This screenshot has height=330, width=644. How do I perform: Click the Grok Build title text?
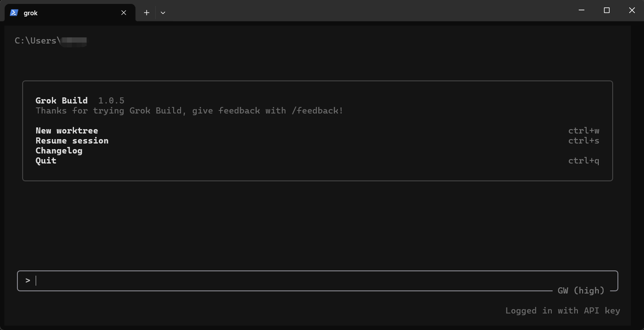pos(62,100)
